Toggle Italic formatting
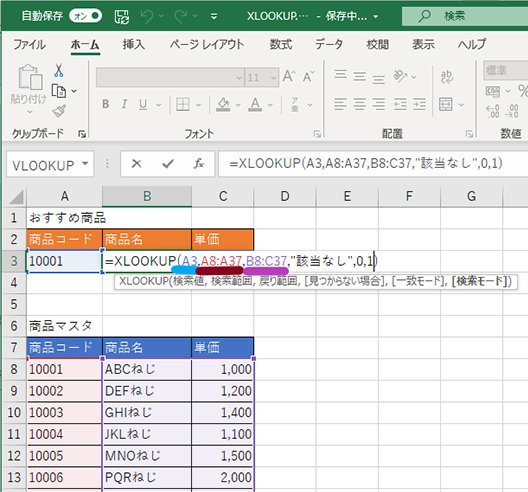Viewport: 528px width, 492px height. coord(124,104)
